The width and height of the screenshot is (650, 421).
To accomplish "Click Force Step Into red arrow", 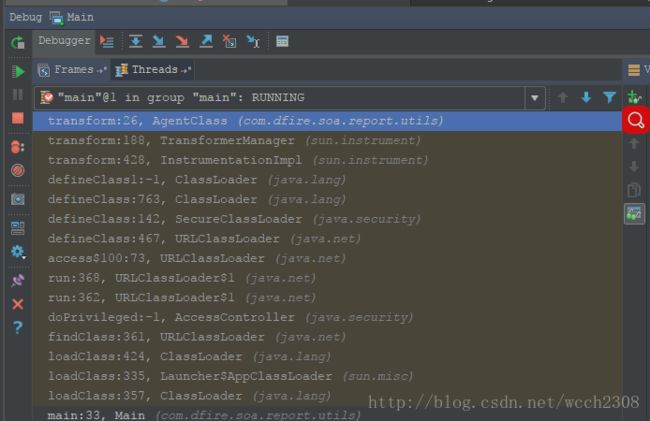I will tap(182, 41).
